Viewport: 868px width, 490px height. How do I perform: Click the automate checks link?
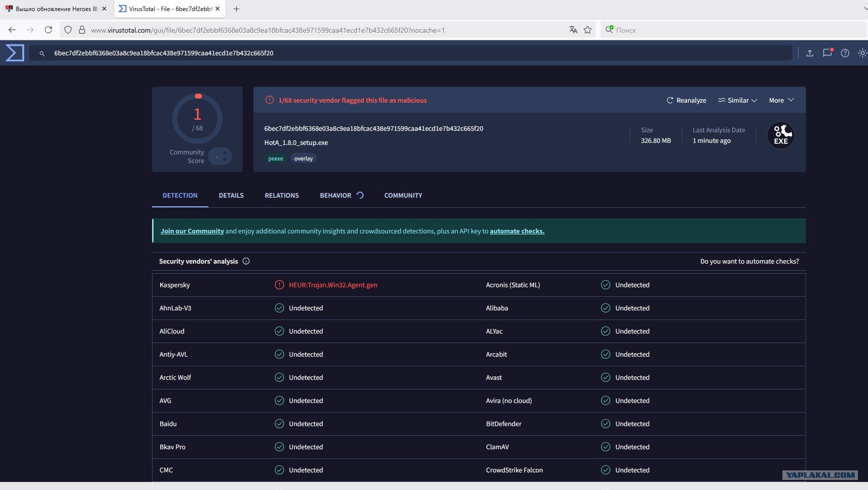click(x=517, y=231)
